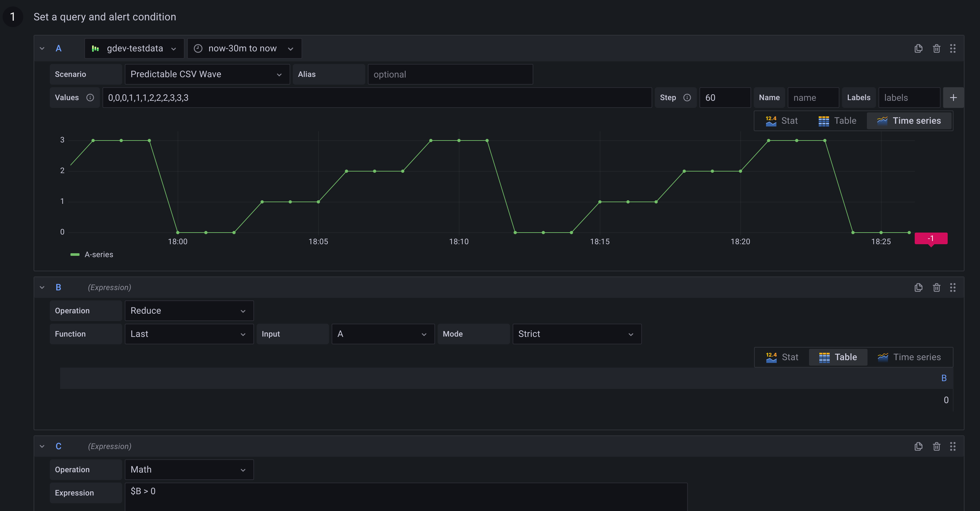Open the Reduce operation dropdown
The width and height of the screenshot is (980, 511).
(x=189, y=311)
